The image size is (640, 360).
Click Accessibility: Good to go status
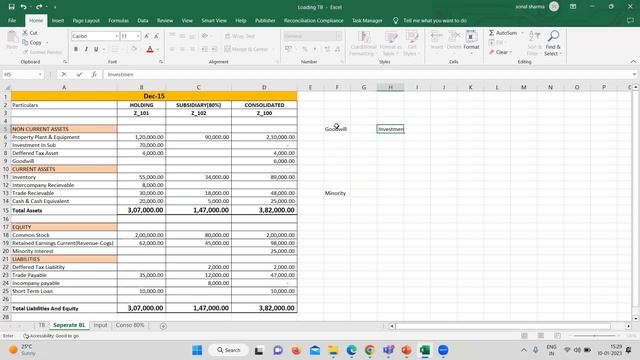(51, 336)
